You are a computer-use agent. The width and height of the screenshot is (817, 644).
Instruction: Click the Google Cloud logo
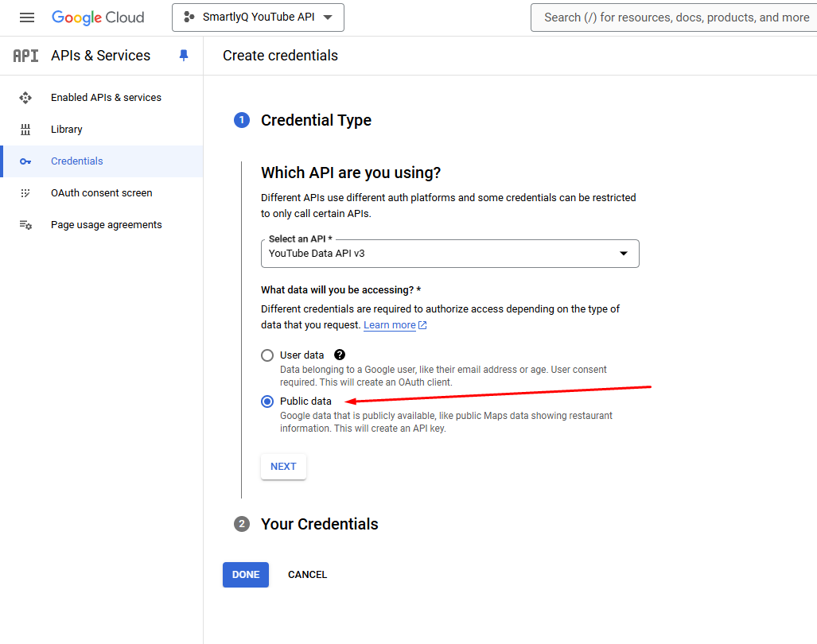[98, 17]
